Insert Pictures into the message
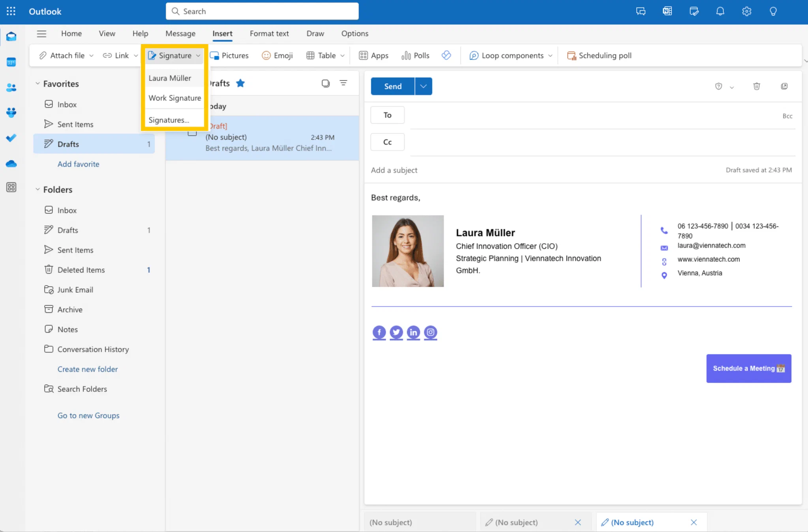 coord(229,56)
